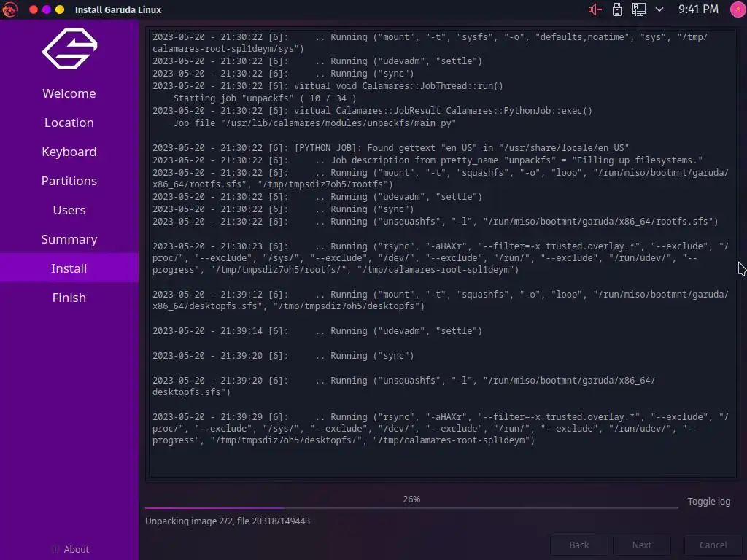
Task: Open the About button
Action: [70, 549]
